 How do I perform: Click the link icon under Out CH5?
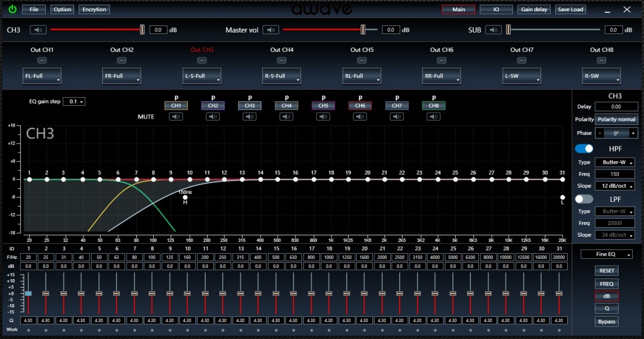361,60
